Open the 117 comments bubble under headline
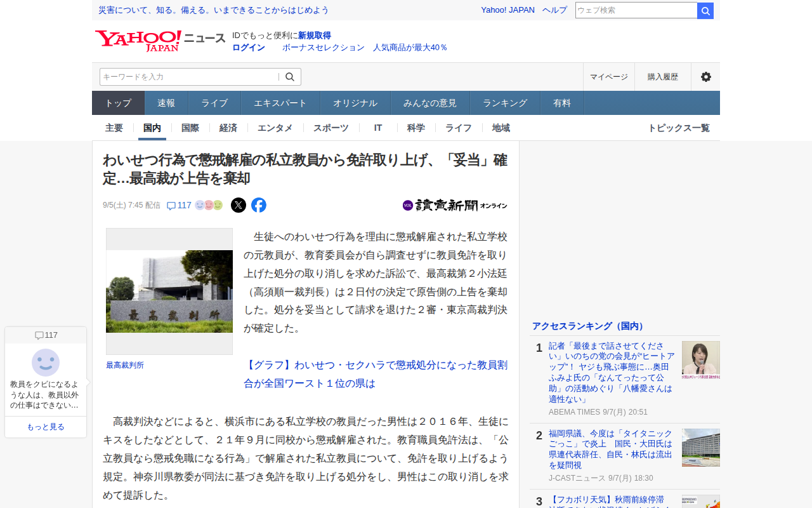 [x=179, y=205]
